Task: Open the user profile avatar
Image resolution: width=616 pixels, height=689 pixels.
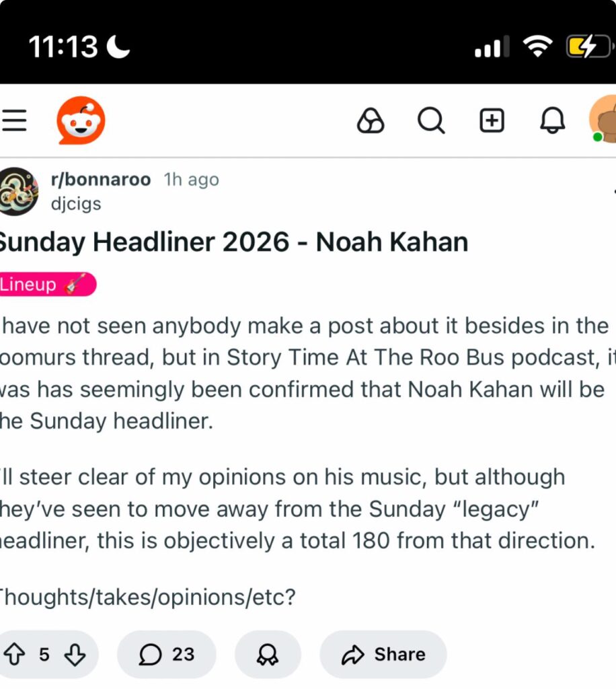Action: tap(603, 120)
